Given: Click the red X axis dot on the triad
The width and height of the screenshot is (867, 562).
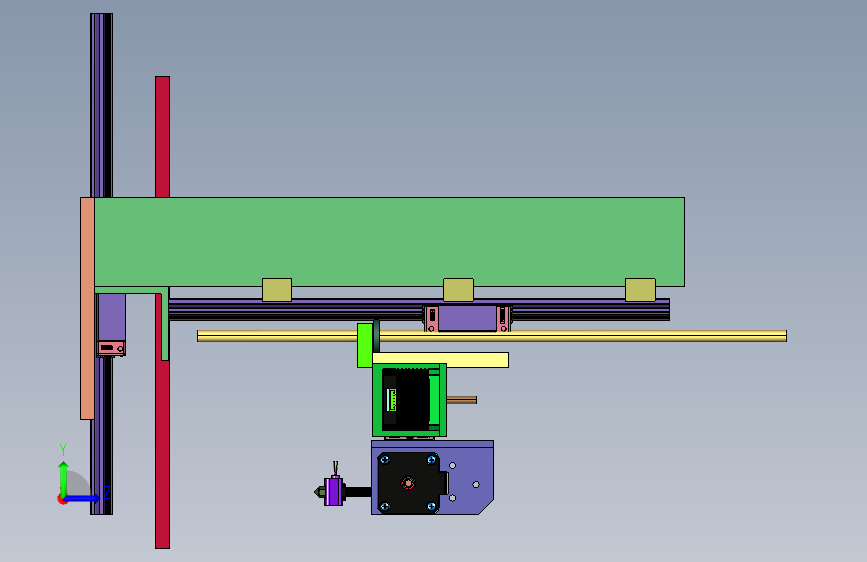Looking at the screenshot, I should (62, 499).
